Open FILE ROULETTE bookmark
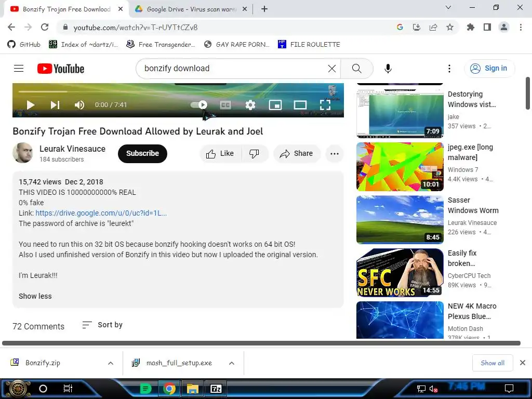The height and width of the screenshot is (399, 532). pos(309,45)
